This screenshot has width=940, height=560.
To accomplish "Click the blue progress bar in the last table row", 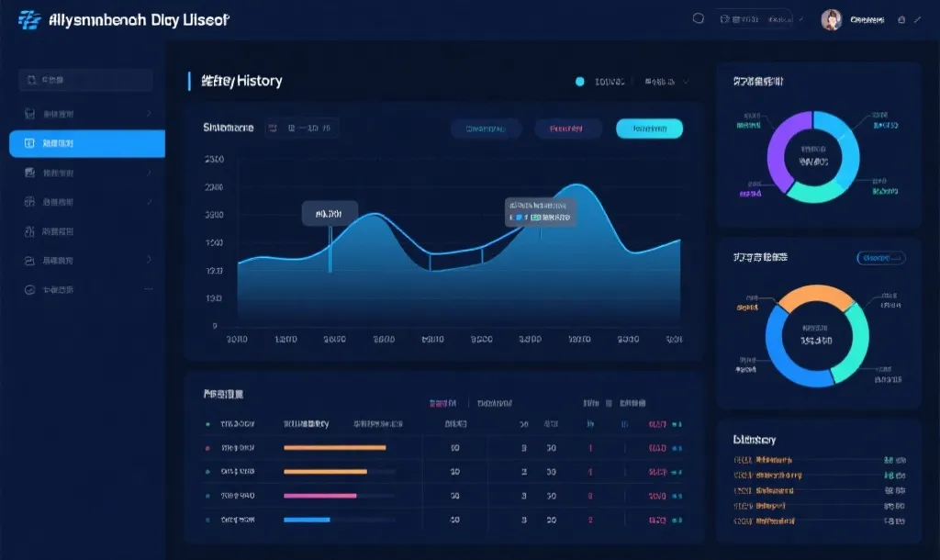I will [x=307, y=520].
